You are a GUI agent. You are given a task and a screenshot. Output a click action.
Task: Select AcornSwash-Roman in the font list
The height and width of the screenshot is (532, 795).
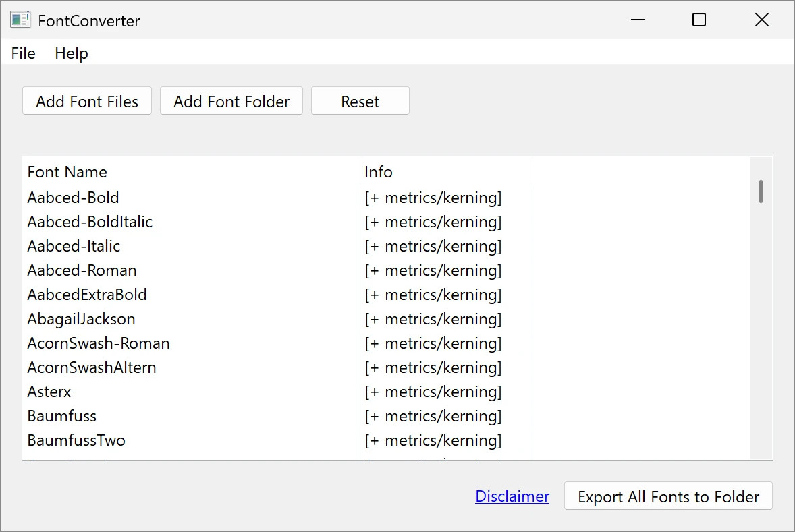[x=99, y=343]
